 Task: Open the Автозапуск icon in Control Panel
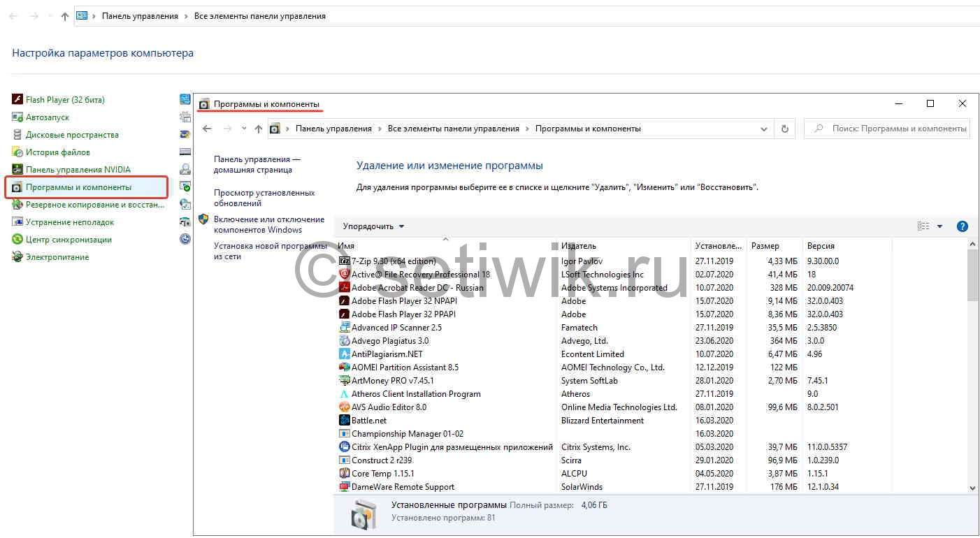point(17,117)
